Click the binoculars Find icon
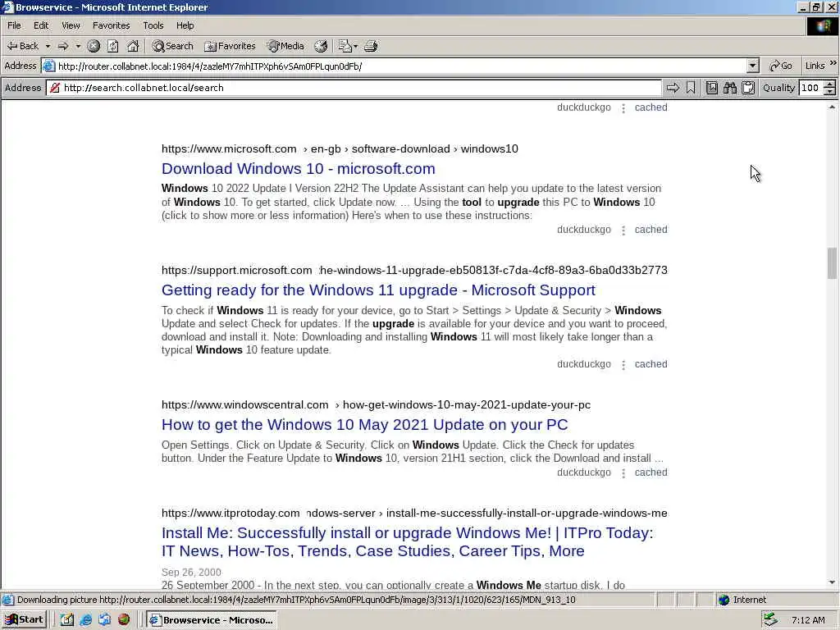Viewport: 840px width, 630px height. (729, 87)
